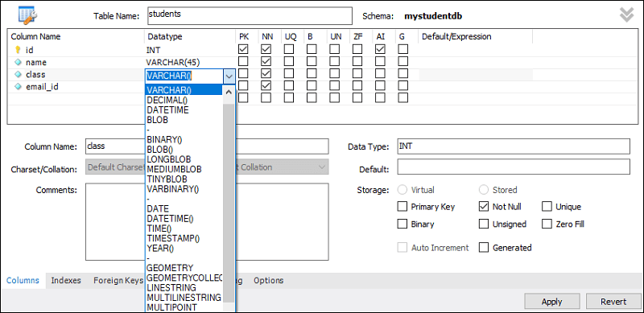
Task: Enable the Generated checkbox
Action: pyautogui.click(x=485, y=248)
